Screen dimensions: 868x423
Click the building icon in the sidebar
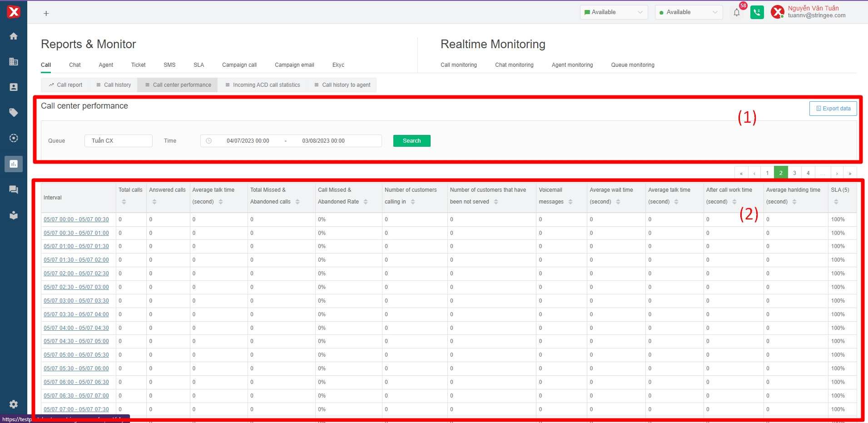click(14, 62)
